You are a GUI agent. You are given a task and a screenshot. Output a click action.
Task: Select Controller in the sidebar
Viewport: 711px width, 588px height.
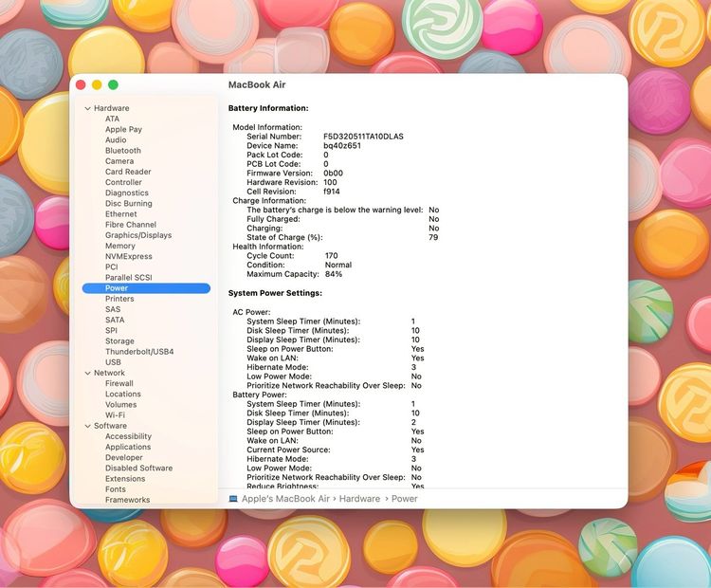point(123,182)
